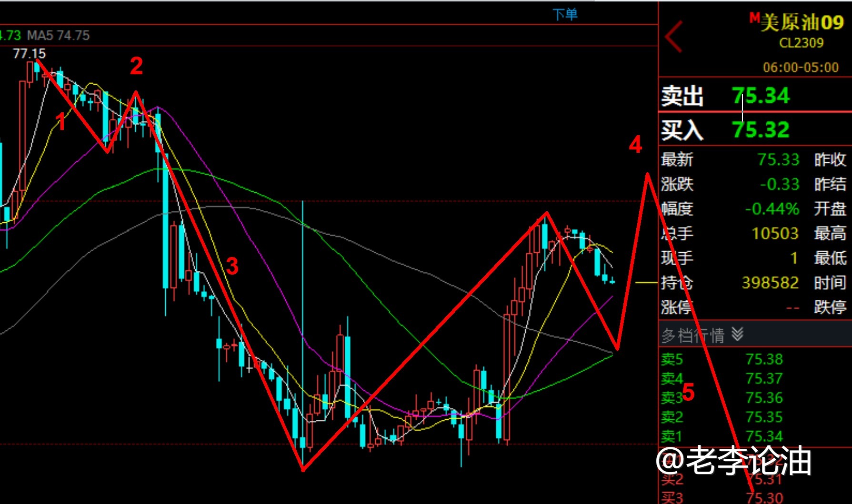Click the 77.15 high price label
852x504 pixels.
tap(29, 54)
